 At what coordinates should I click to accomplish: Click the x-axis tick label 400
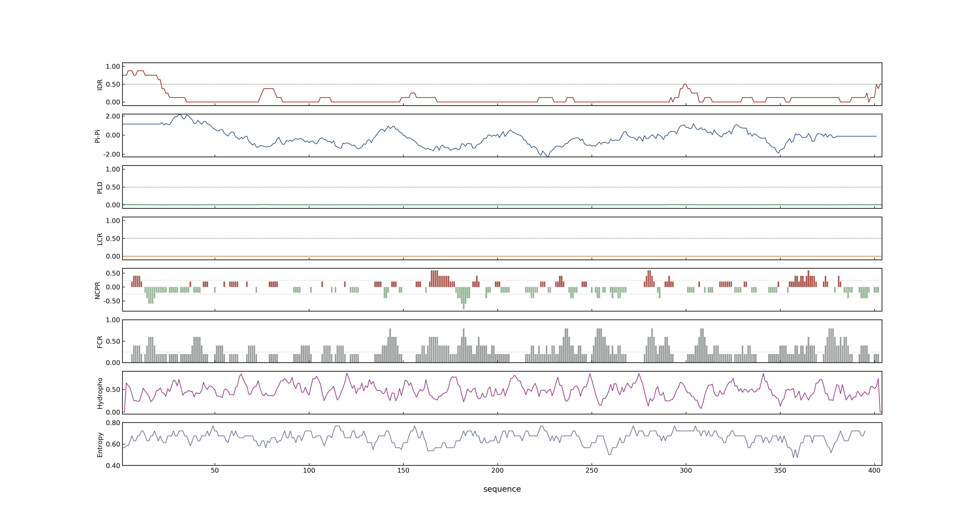874,470
